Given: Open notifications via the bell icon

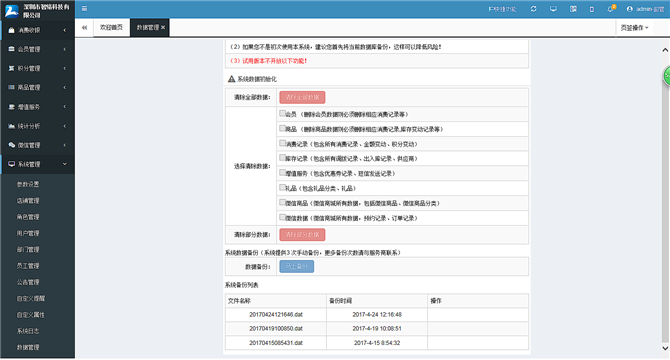Looking at the screenshot, I should pyautogui.click(x=611, y=9).
